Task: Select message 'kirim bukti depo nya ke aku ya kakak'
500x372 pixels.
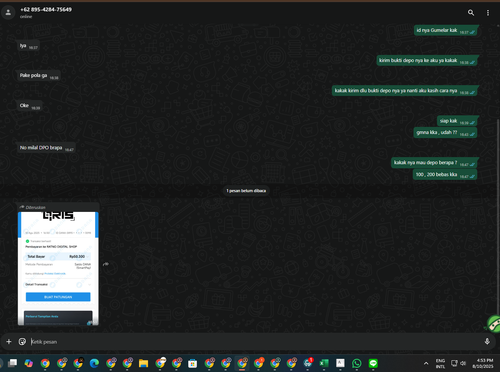Action: [x=427, y=60]
